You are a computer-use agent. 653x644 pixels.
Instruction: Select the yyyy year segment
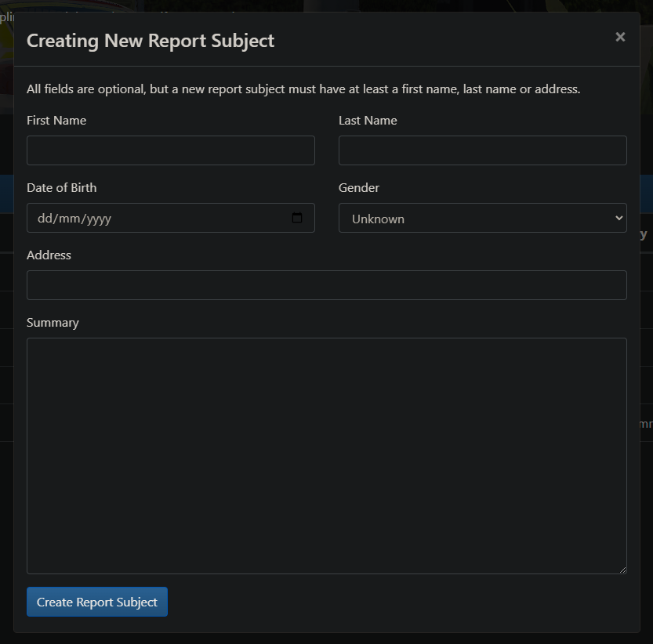97,219
